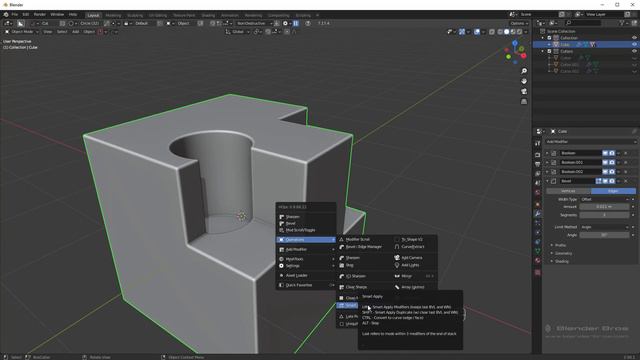Open the NonDestructive mode dropdown
640x360 pixels.
254,23
